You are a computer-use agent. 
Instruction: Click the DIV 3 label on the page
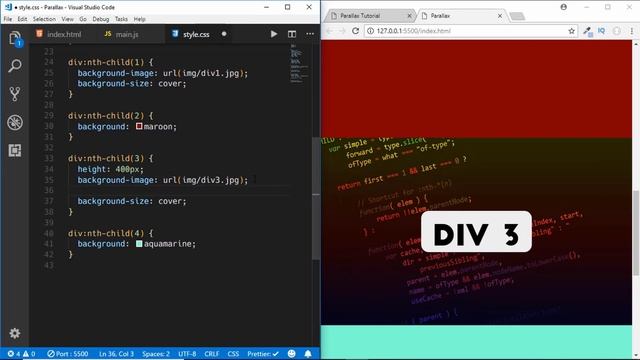point(476,231)
